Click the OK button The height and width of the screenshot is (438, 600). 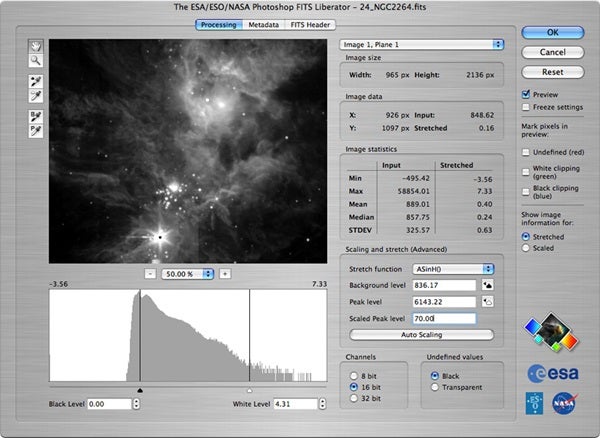553,33
